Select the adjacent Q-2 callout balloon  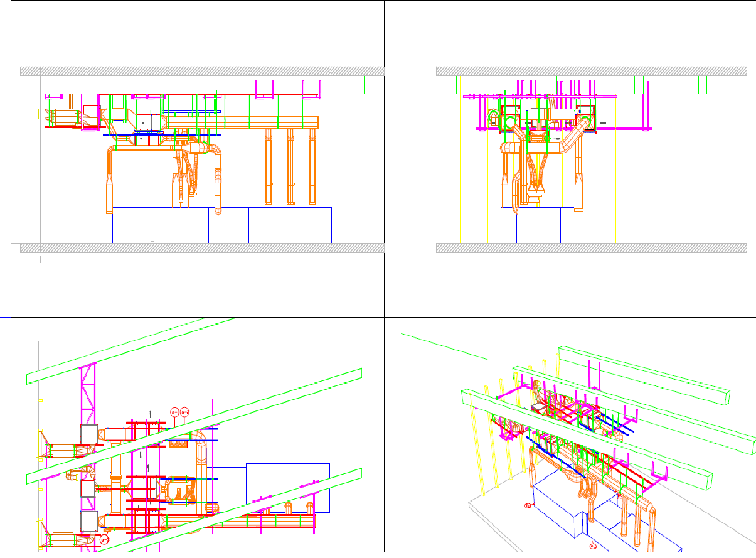(184, 412)
